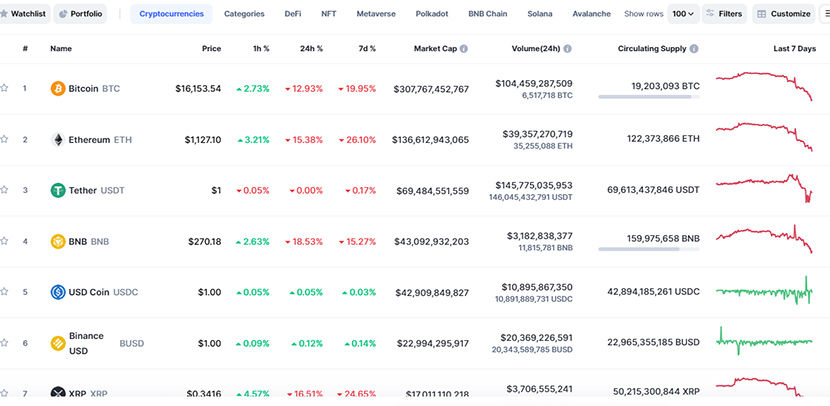
Task: Open the Tether USDT coin page
Action: tap(96, 190)
